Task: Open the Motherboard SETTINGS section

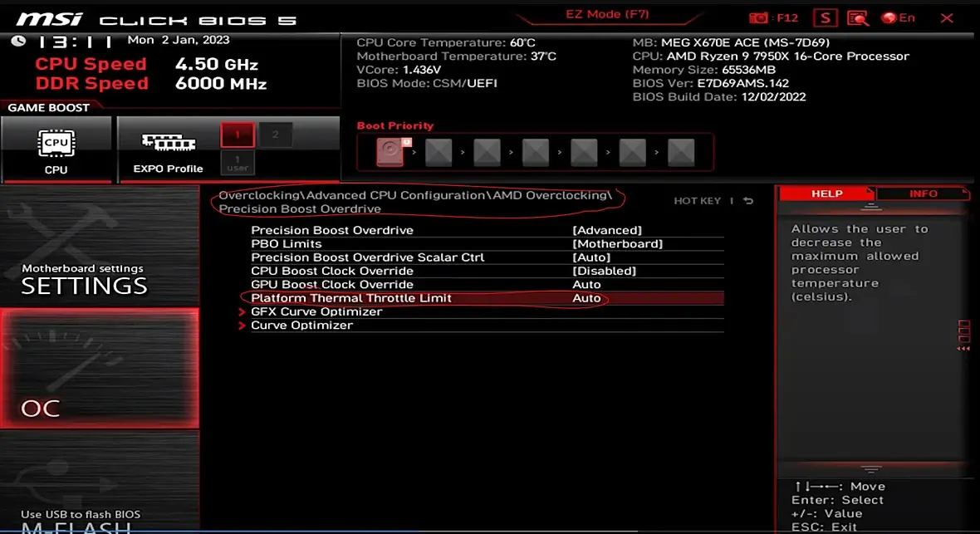Action: [x=100, y=245]
